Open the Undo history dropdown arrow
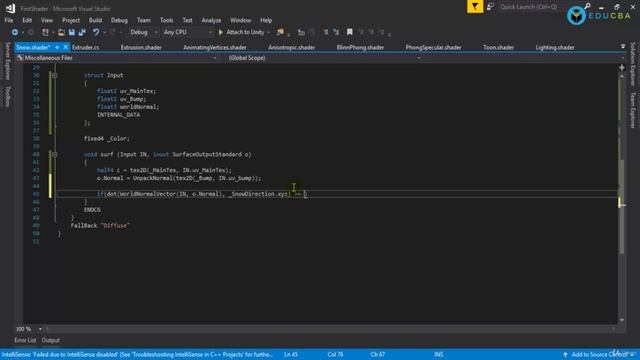This screenshot has width=640, height=360. [x=104, y=32]
